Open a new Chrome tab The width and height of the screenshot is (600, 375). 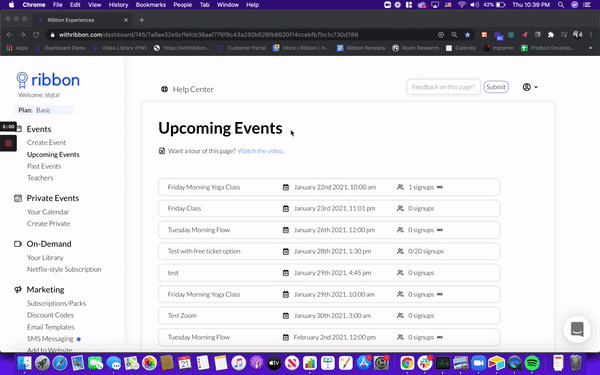click(142, 20)
